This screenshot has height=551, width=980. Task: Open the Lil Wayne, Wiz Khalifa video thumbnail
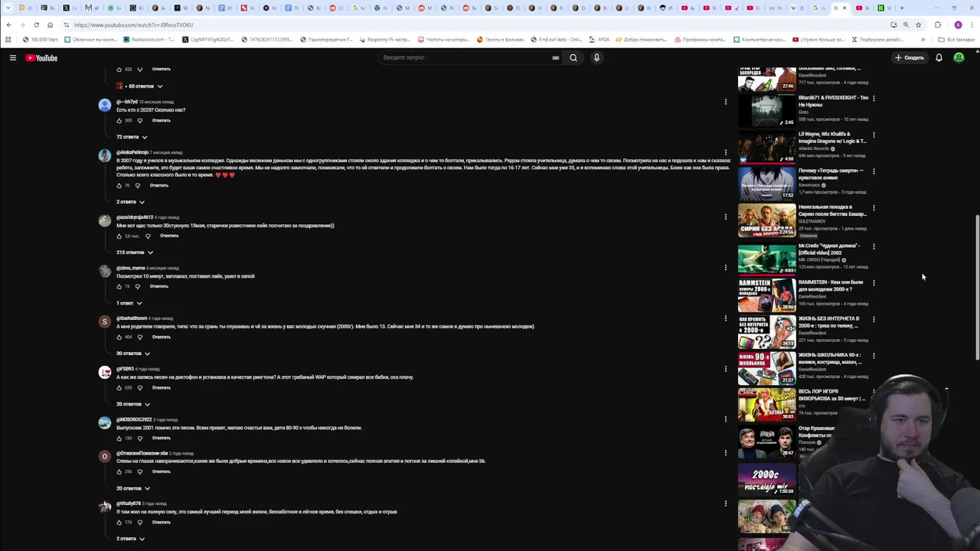[766, 147]
